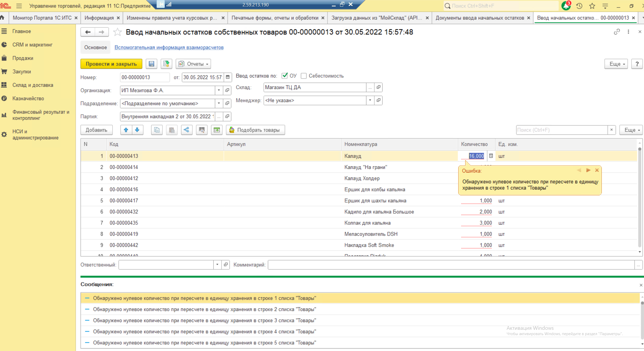Click the Добавить button
The height and width of the screenshot is (351, 644).
point(96,130)
